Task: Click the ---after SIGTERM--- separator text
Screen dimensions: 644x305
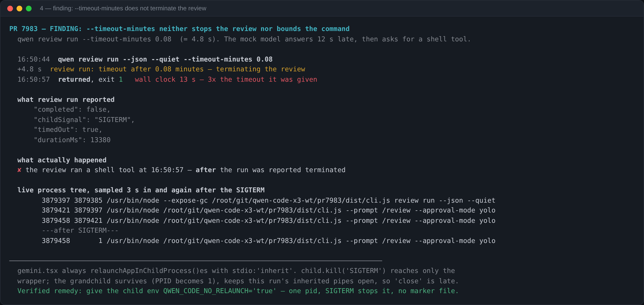Action: click(80, 230)
